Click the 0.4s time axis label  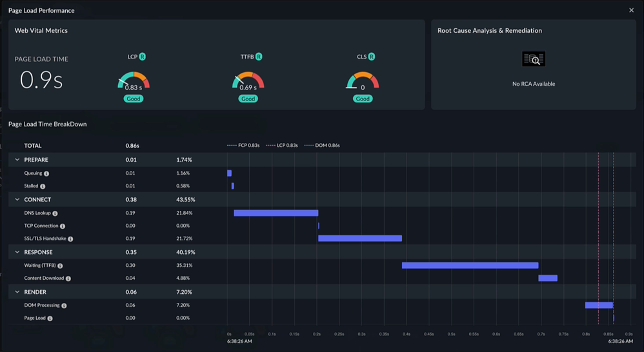[x=406, y=334]
